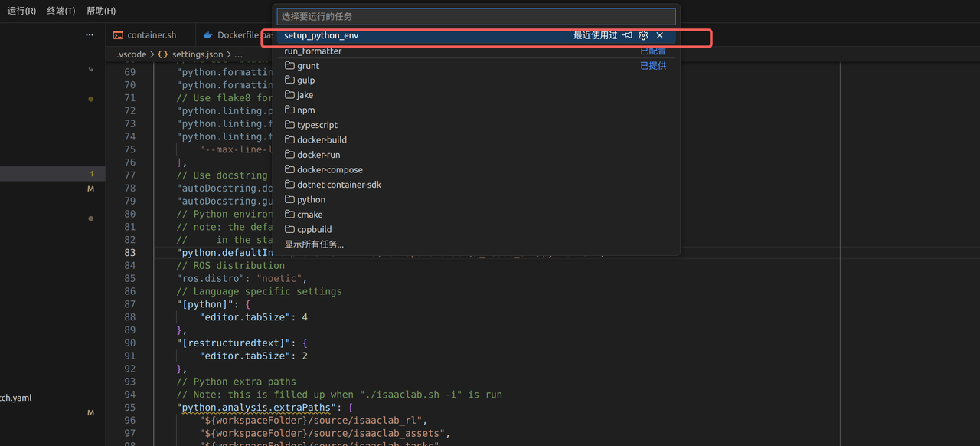Screen dimensions: 980x446
Task: Click "[restructuredtext]" key on line 90
Action: click(234, 343)
